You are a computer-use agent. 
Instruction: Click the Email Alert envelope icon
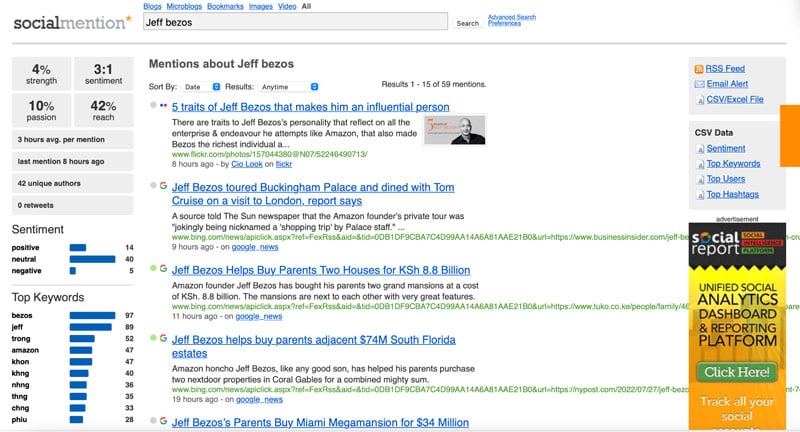pos(699,84)
